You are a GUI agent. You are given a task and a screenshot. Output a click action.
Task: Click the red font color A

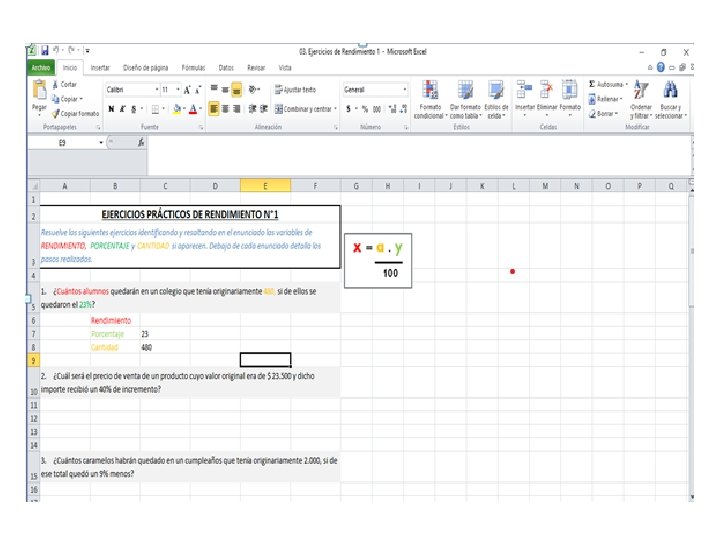(x=193, y=109)
